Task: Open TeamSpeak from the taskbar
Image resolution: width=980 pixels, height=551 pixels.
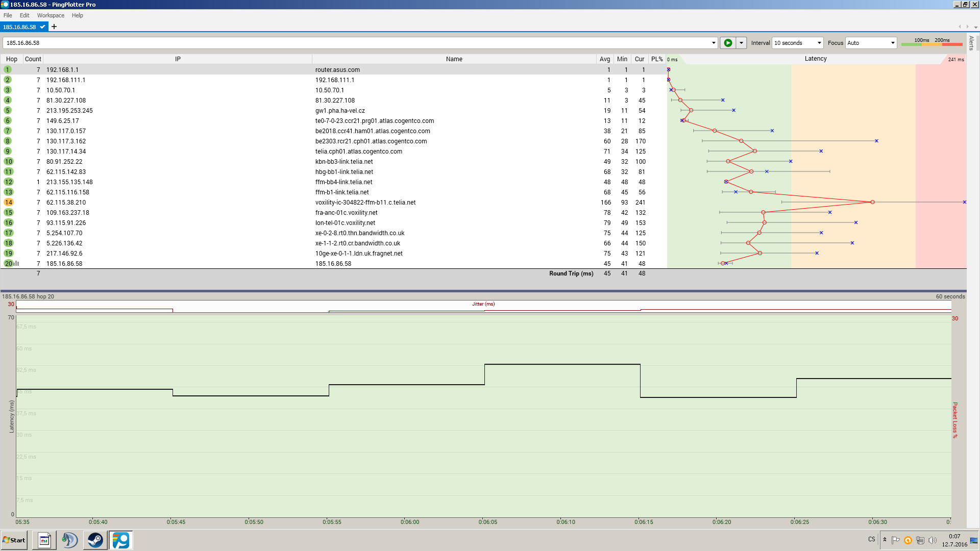Action: point(69,540)
